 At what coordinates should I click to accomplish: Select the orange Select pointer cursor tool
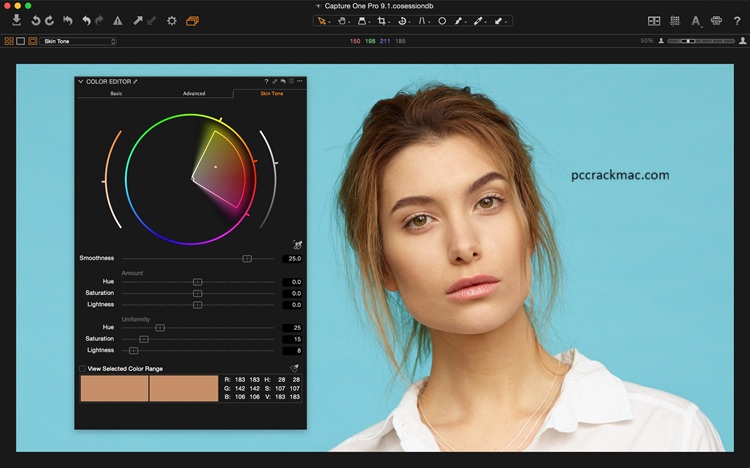321,21
